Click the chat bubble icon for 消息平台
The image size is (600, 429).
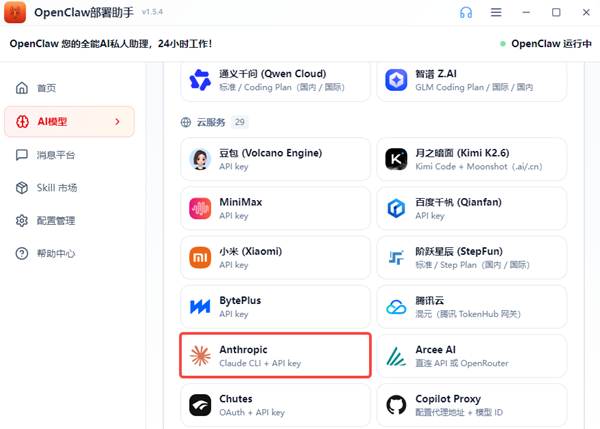pyautogui.click(x=22, y=155)
